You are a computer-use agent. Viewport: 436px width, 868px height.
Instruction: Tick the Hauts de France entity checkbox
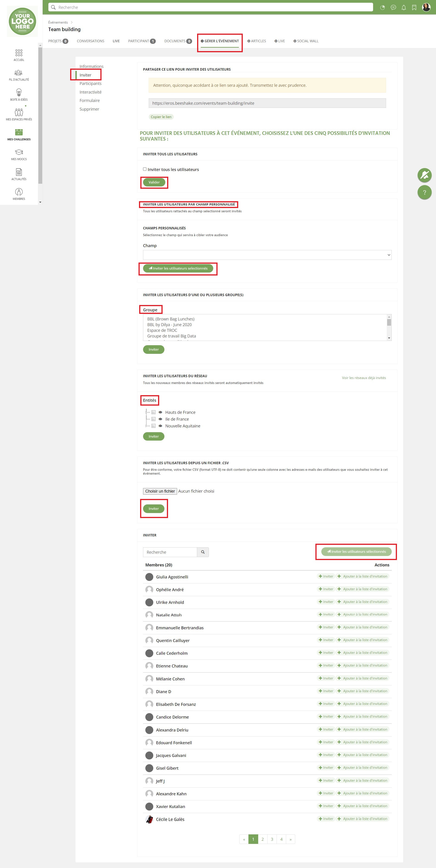click(153, 412)
